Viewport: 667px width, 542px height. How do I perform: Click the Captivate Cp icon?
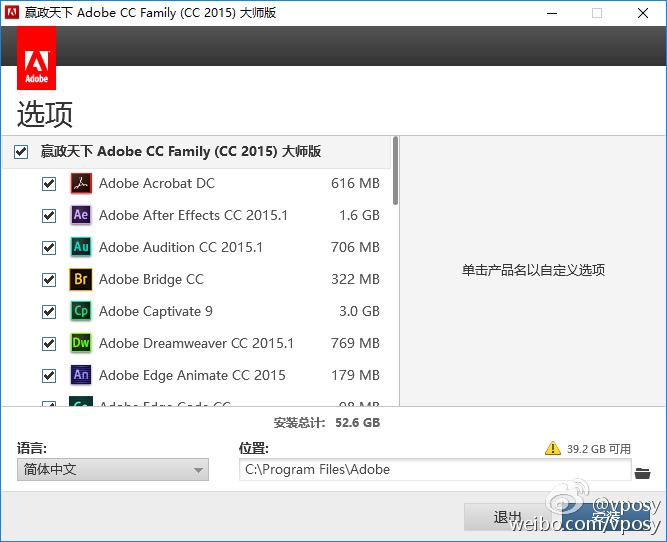[x=81, y=311]
